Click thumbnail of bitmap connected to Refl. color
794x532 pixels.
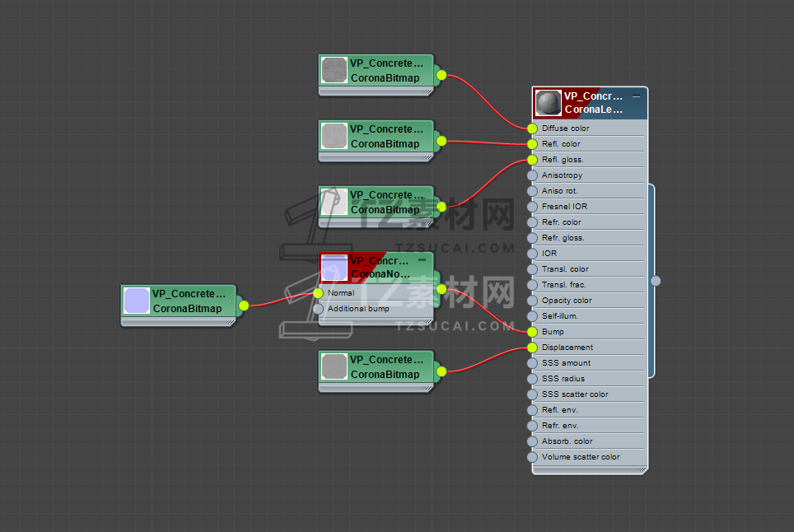(334, 136)
